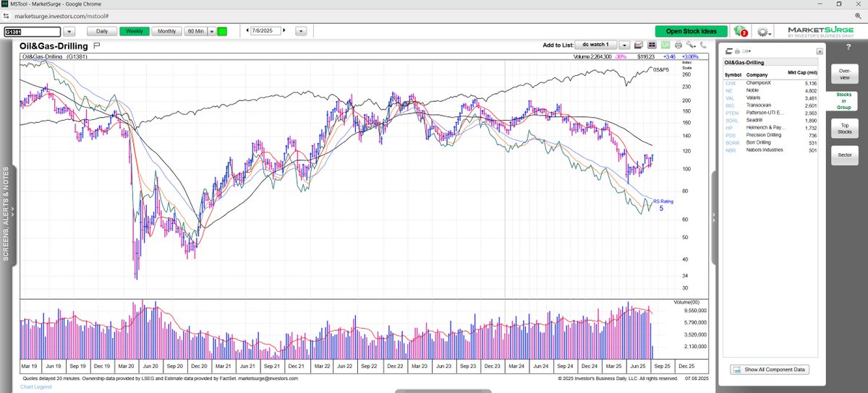
Task: Open the settings gear menu
Action: pos(764,32)
